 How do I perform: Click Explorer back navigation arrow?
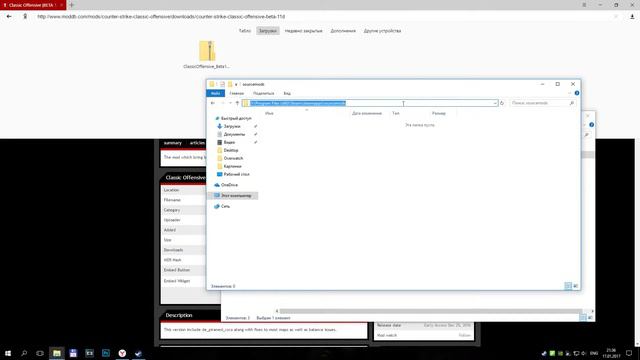point(213,103)
